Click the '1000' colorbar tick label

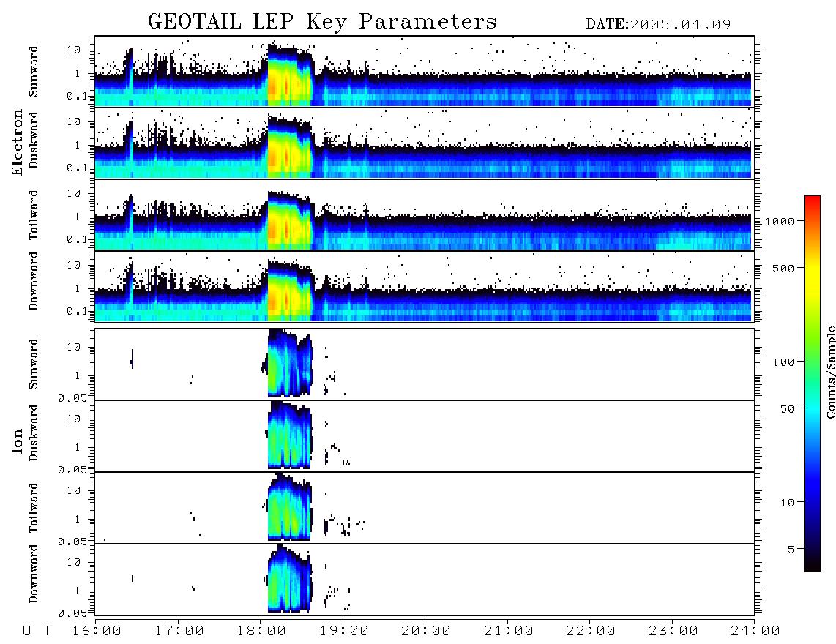point(780,221)
